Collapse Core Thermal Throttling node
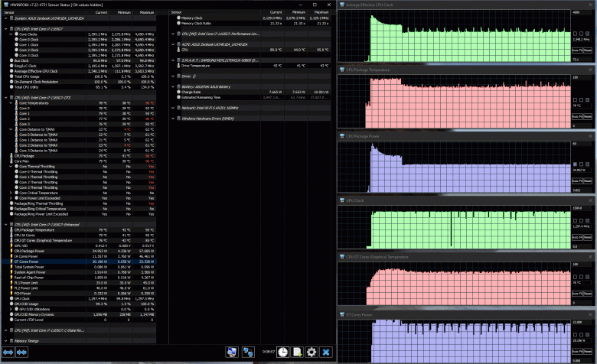Image resolution: width=597 pixels, height=364 pixels. [11, 166]
